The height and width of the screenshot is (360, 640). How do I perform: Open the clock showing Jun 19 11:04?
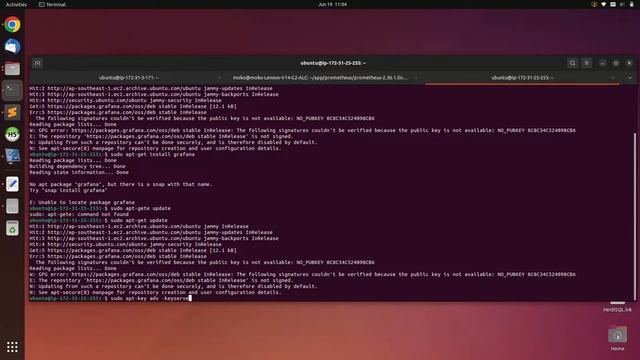tap(332, 4)
